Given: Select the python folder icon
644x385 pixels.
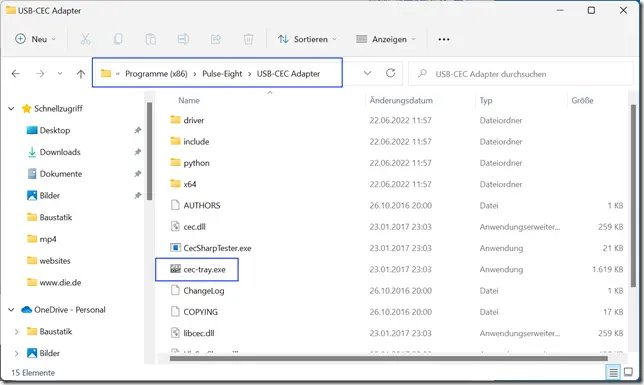Looking at the screenshot, I should (175, 162).
